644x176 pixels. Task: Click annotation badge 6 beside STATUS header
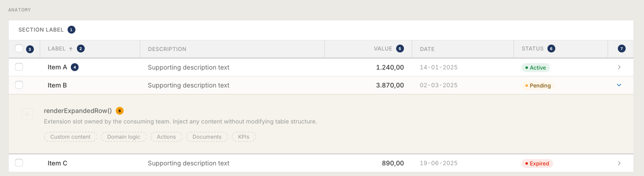pos(551,49)
